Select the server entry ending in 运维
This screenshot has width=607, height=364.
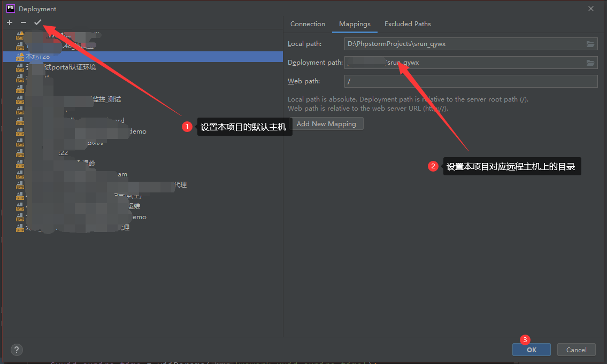[143, 206]
